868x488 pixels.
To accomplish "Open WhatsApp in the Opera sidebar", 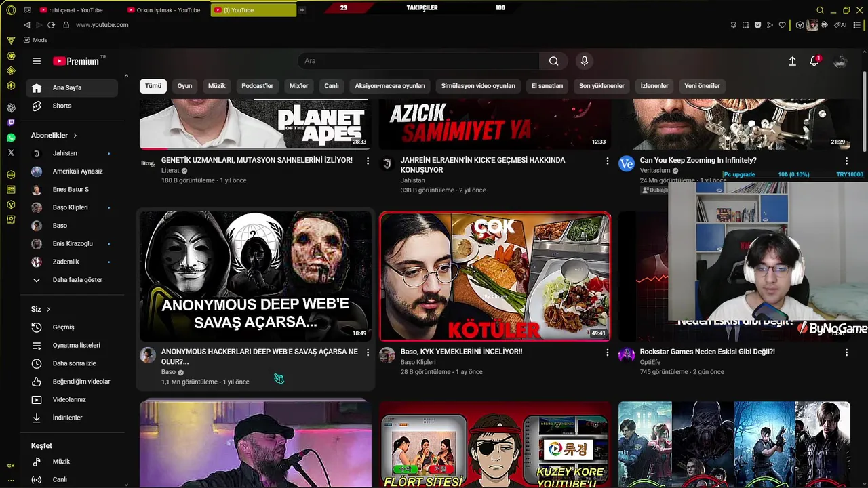I will coord(11,138).
